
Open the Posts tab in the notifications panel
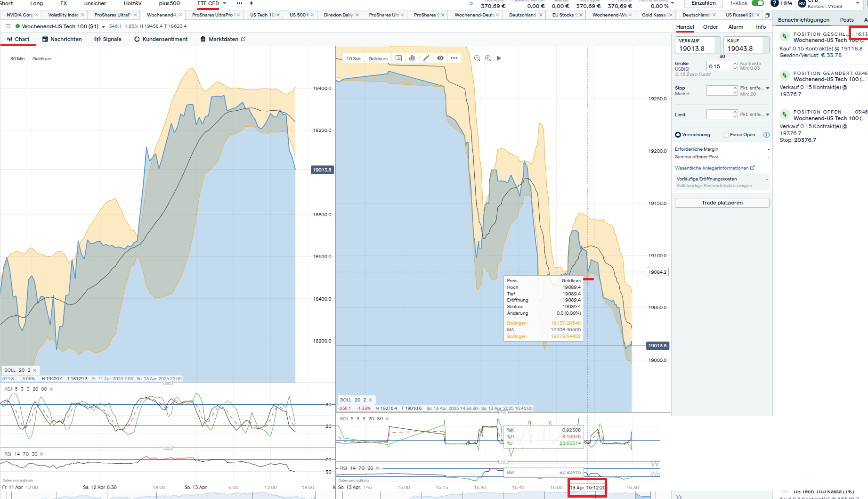(x=847, y=20)
